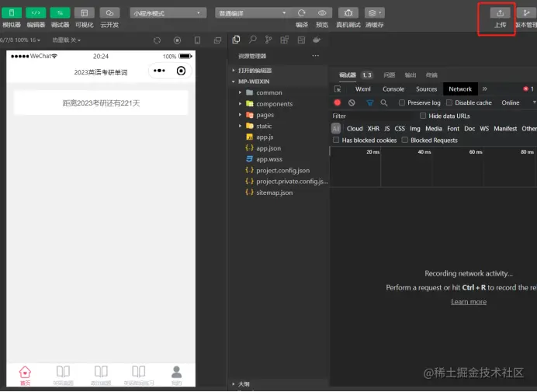Viewport: 537px width, 392px height.
Task: Open the 普通编译 compile mode dropdown
Action: [254, 13]
